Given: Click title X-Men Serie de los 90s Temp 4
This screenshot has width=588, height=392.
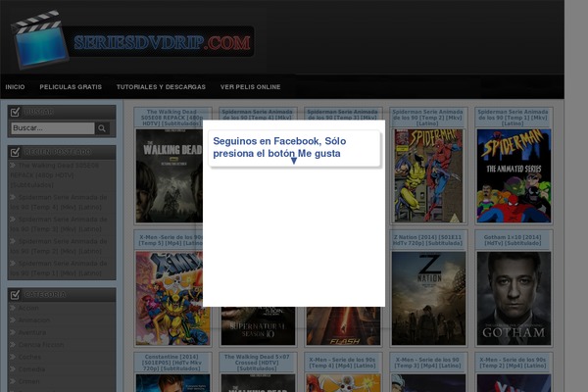Looking at the screenshot, I should click(x=342, y=363).
